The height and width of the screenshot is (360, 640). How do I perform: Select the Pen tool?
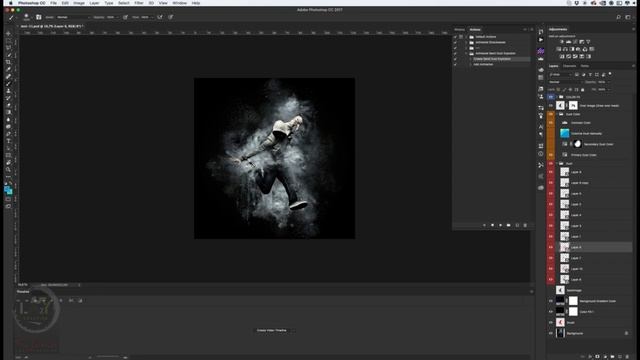[x=8, y=134]
